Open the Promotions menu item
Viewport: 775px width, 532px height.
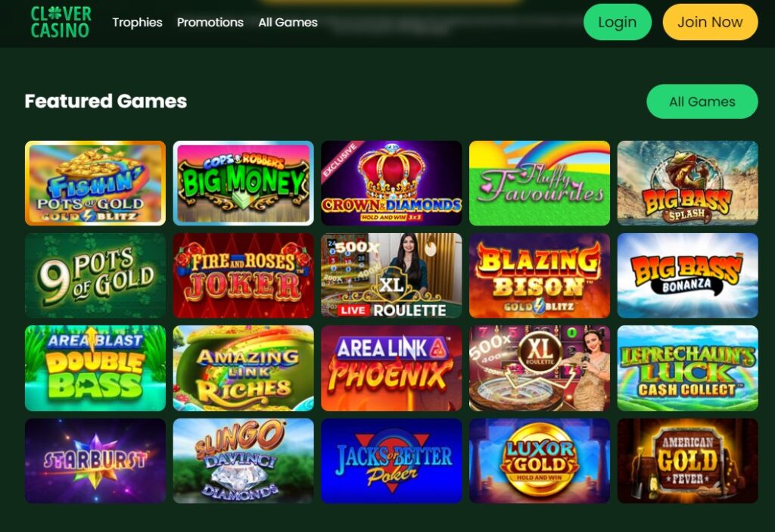(x=210, y=22)
